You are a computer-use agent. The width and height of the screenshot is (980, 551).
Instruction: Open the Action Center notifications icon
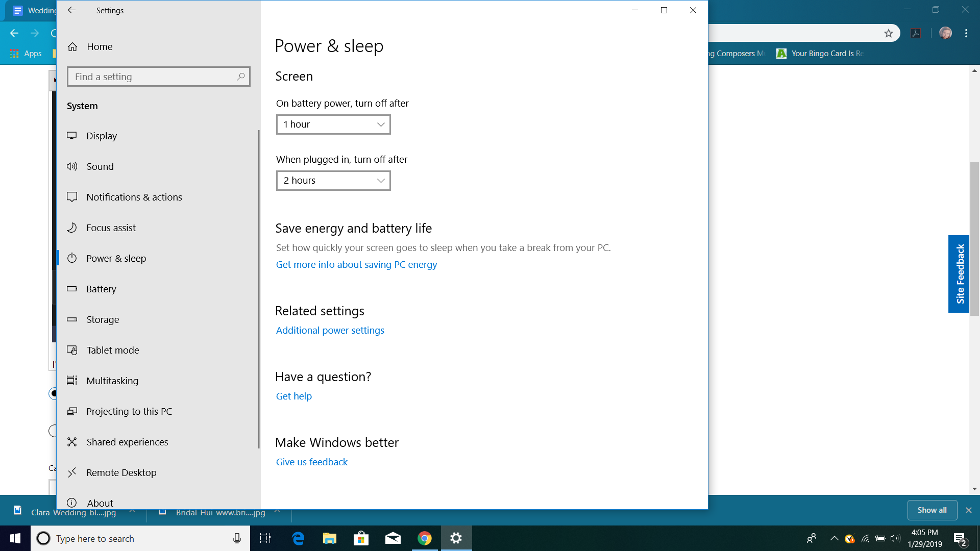[x=960, y=538]
